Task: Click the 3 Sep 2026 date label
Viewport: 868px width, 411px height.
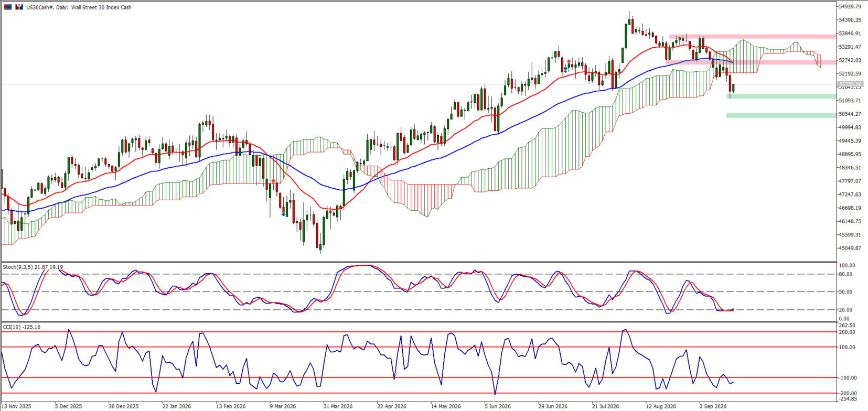Action: [x=713, y=406]
